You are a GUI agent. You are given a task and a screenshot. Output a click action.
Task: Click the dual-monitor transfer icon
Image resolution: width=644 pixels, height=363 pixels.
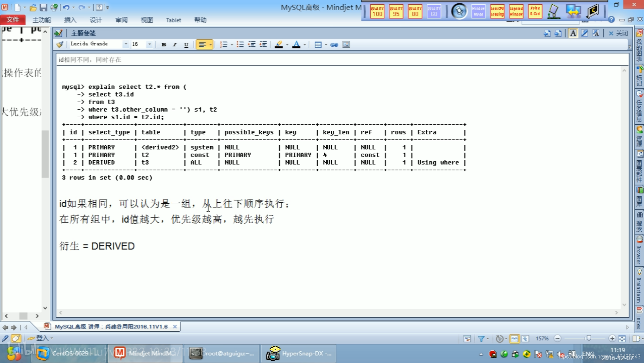(x=573, y=11)
